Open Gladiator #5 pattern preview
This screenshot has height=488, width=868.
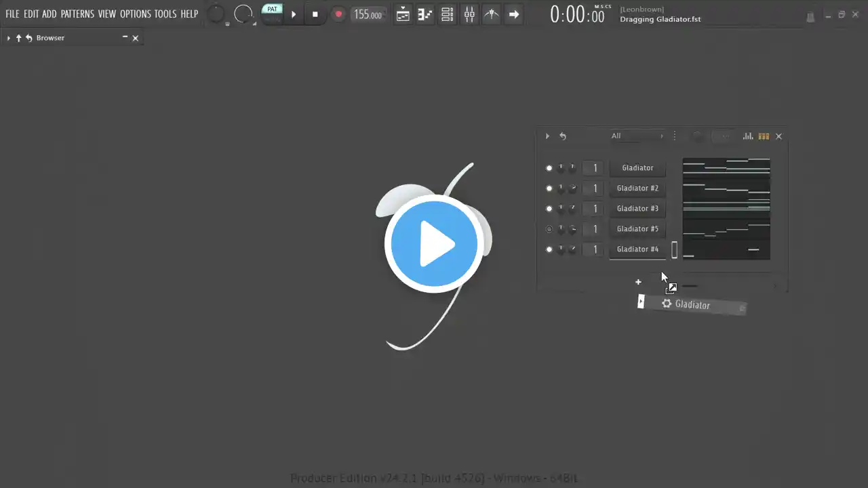coord(726,229)
